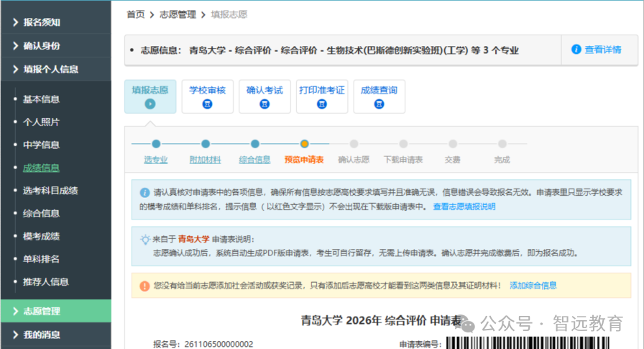Click the info icon in the blue notice

[144, 192]
